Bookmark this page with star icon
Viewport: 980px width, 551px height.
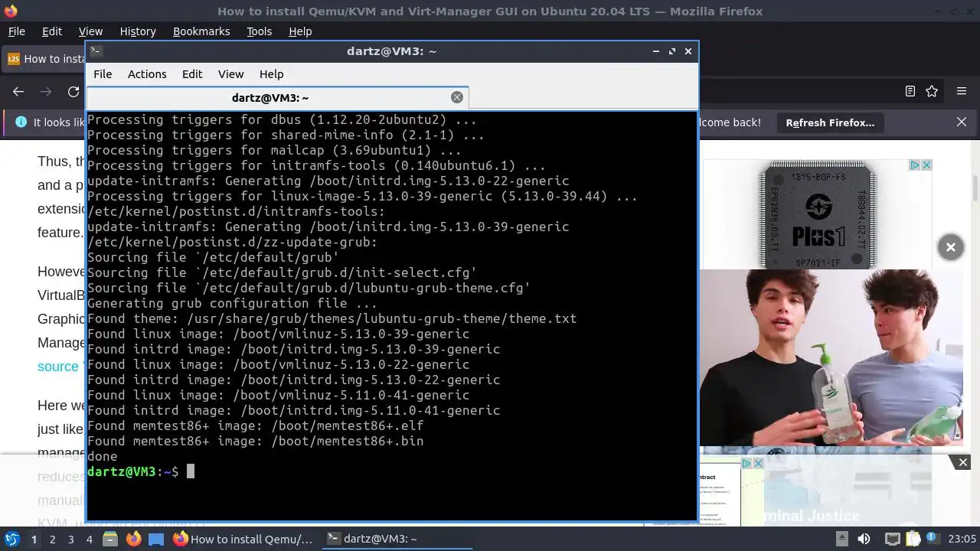tap(932, 91)
